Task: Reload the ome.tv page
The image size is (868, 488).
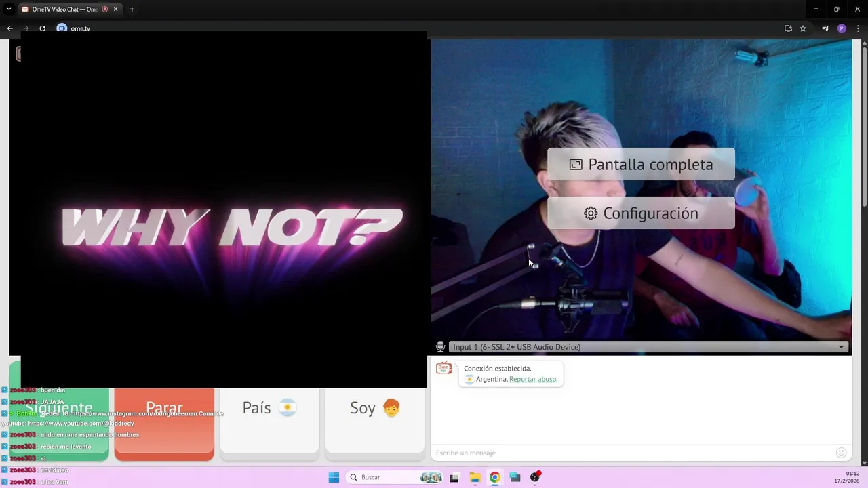Action: pos(42,28)
